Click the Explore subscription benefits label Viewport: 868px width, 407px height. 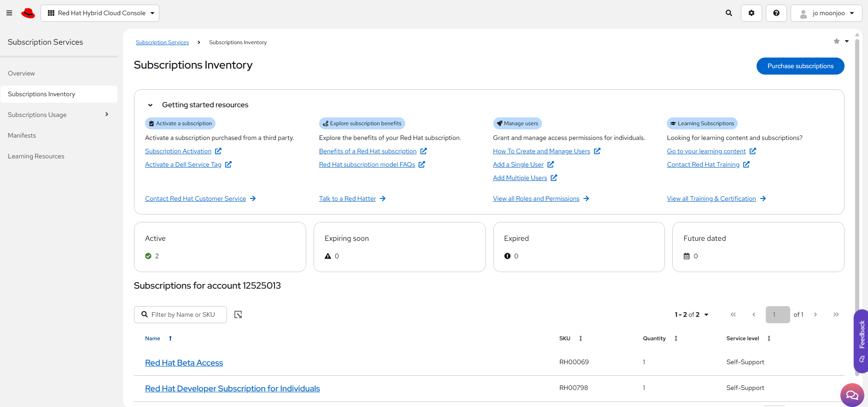pos(362,123)
